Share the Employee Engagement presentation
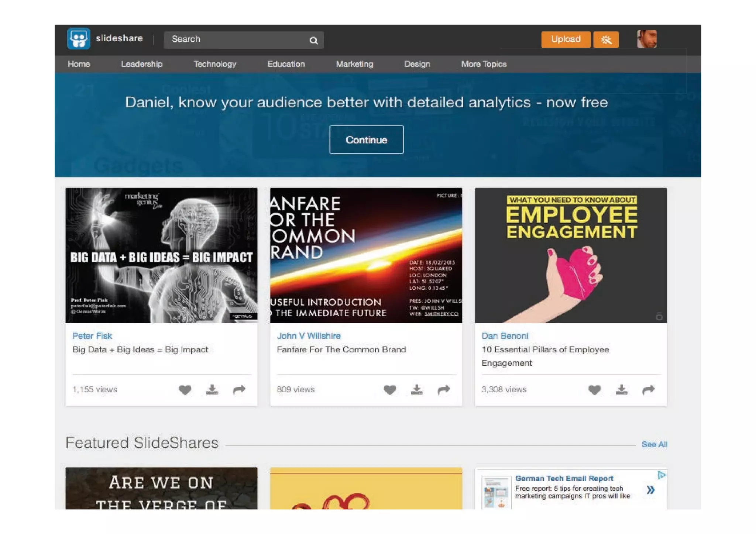 (649, 390)
